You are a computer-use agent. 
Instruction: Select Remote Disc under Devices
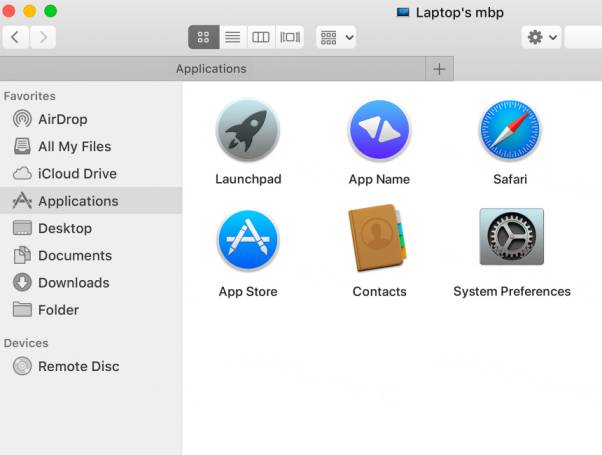78,366
